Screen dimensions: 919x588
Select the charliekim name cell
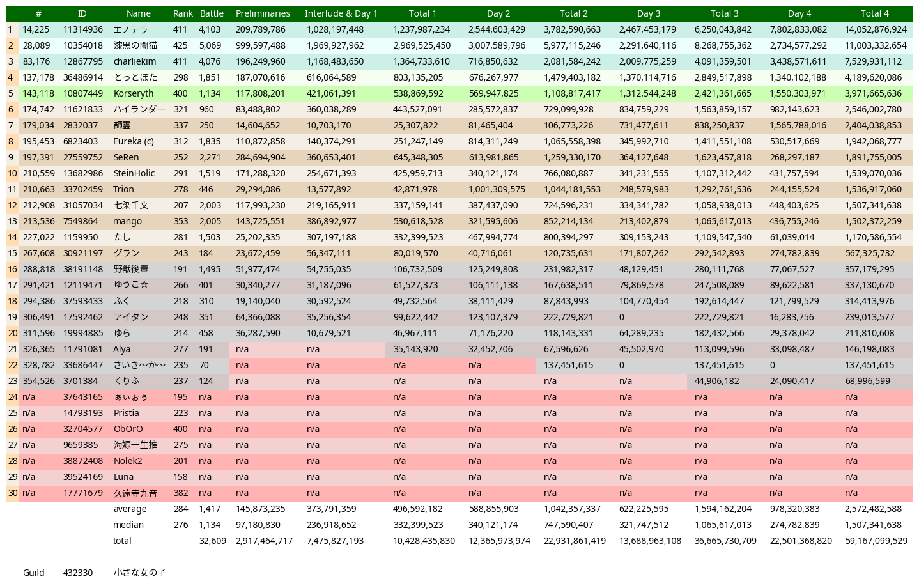134,61
